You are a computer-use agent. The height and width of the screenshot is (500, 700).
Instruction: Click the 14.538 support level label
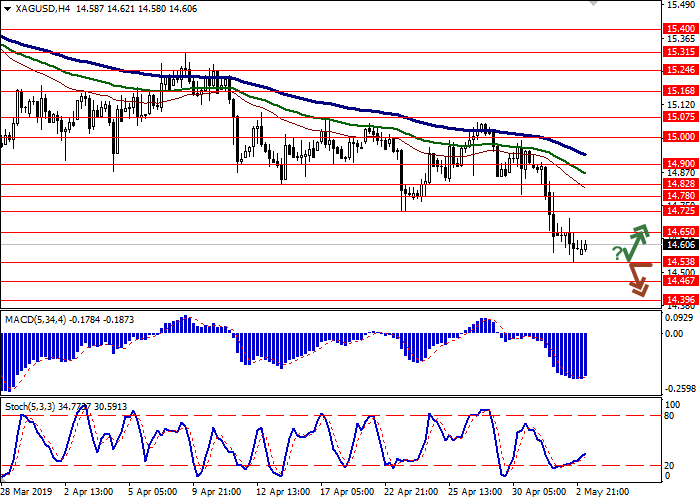[679, 263]
